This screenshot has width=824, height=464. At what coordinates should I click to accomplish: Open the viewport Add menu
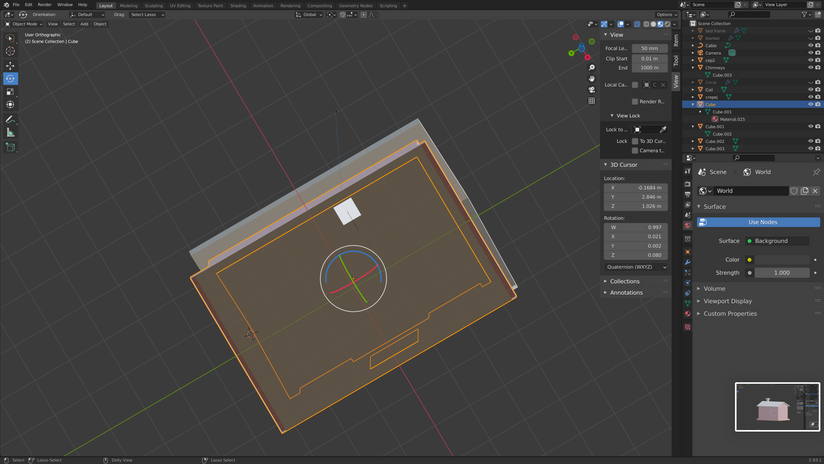tap(84, 24)
